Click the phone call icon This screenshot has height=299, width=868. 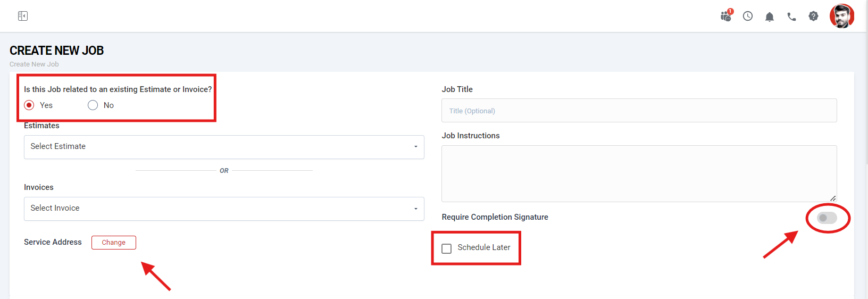[791, 17]
